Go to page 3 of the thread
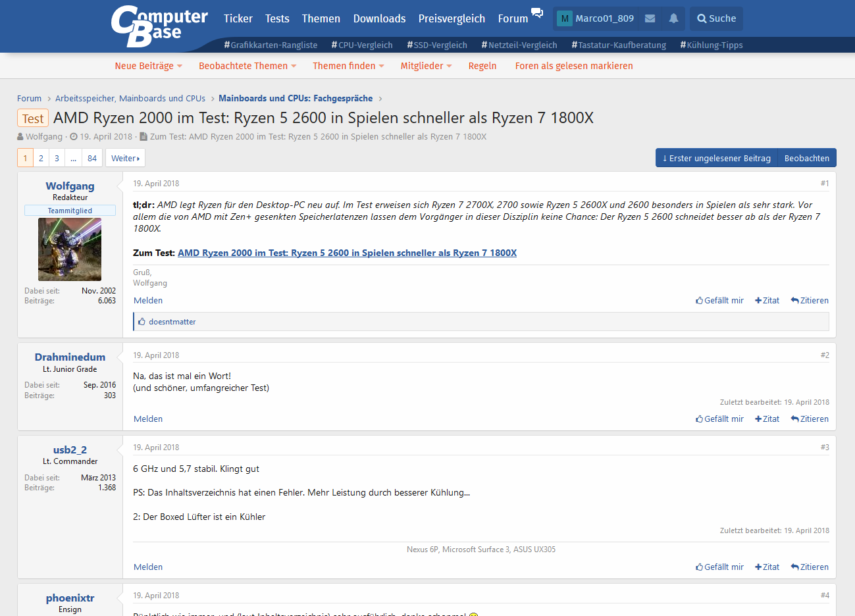The image size is (855, 616). 57,159
